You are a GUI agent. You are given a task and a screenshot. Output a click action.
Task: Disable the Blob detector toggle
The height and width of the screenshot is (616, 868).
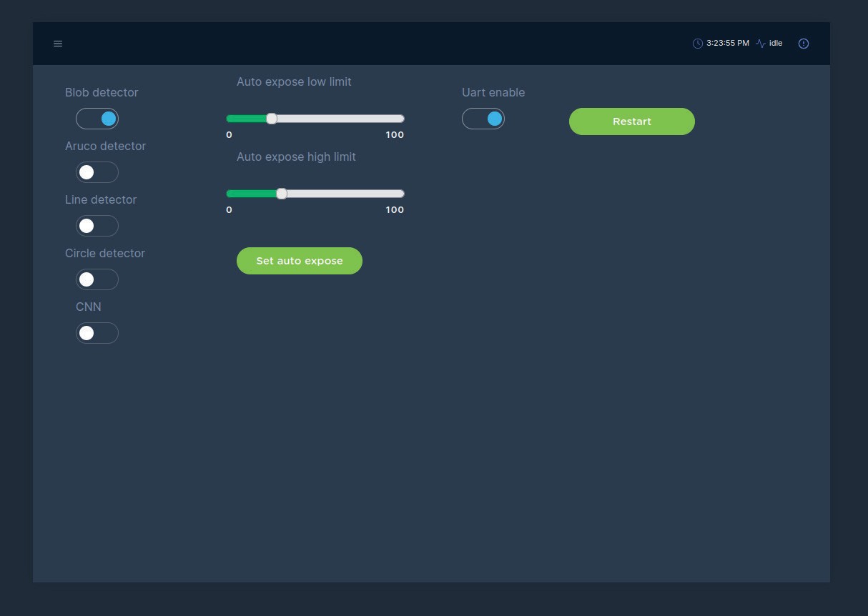coord(97,119)
